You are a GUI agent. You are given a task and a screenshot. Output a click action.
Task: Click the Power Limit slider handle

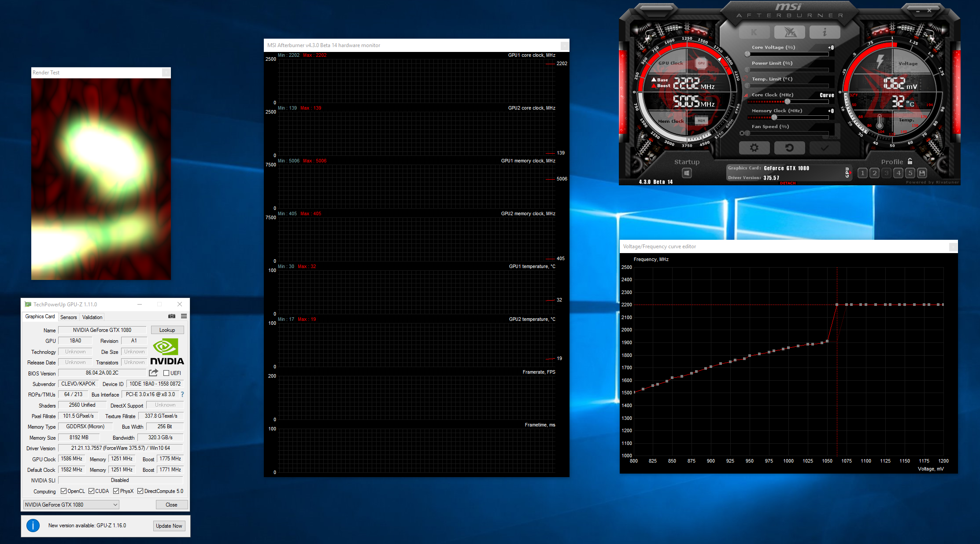click(747, 70)
